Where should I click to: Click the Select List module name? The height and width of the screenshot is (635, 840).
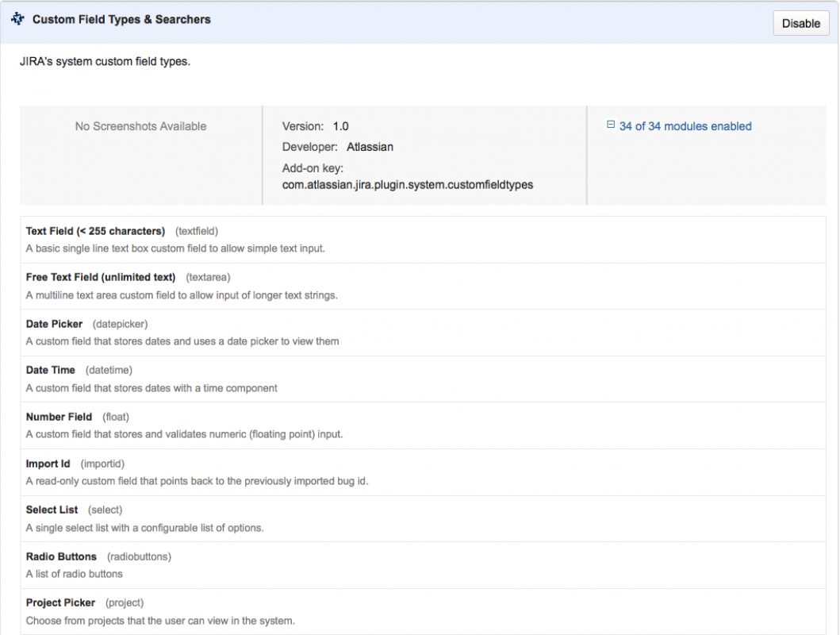(52, 510)
